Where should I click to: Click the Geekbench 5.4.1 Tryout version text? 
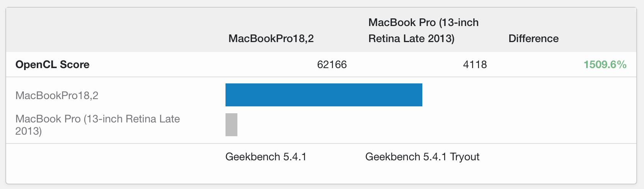click(422, 157)
